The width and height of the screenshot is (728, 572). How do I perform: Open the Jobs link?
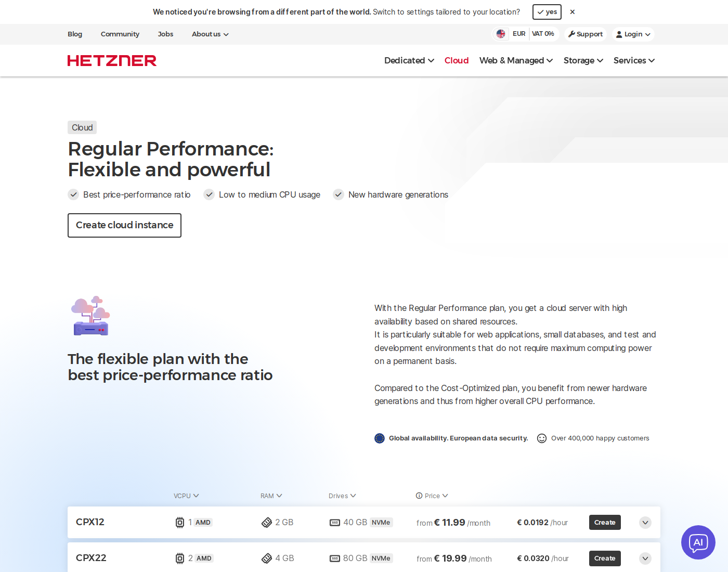tap(166, 34)
